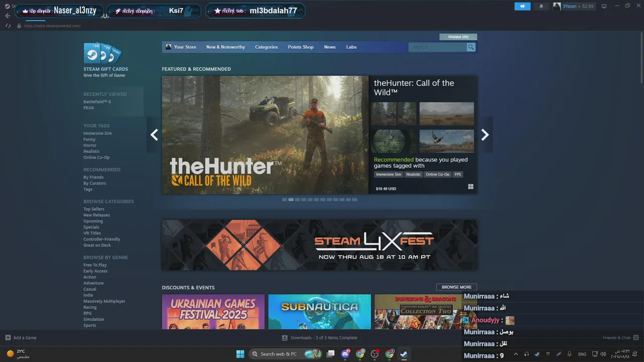Viewport: 644px width, 362px height.
Task: Click the store URL address
Action: [x=52, y=26]
